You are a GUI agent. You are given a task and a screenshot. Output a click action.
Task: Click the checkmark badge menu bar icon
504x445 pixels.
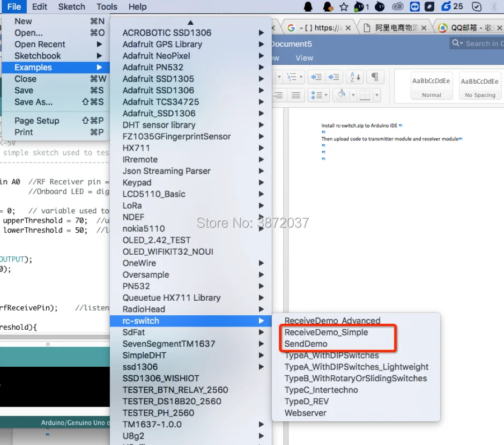tap(476, 6)
